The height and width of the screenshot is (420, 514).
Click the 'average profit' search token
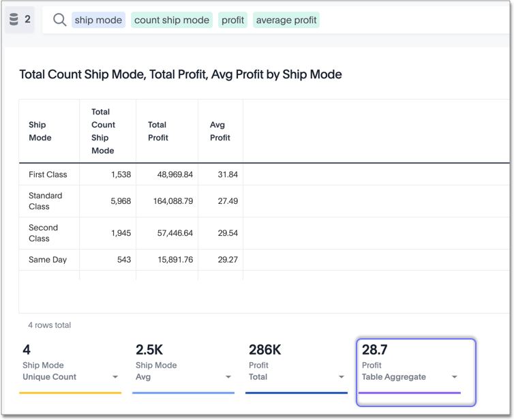coord(286,20)
